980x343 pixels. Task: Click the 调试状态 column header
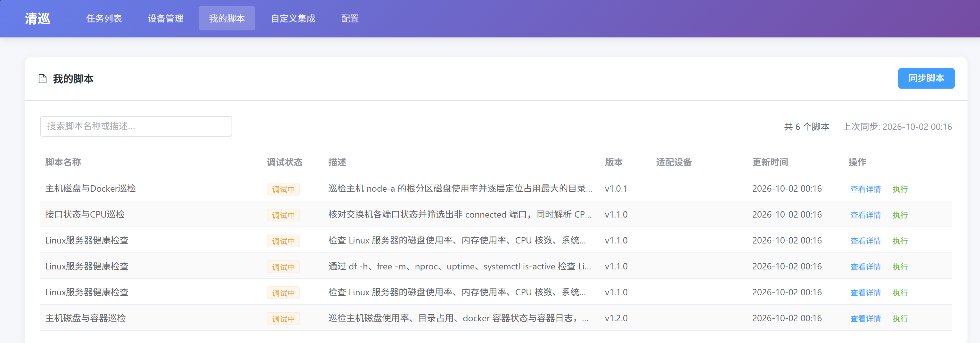(x=285, y=162)
